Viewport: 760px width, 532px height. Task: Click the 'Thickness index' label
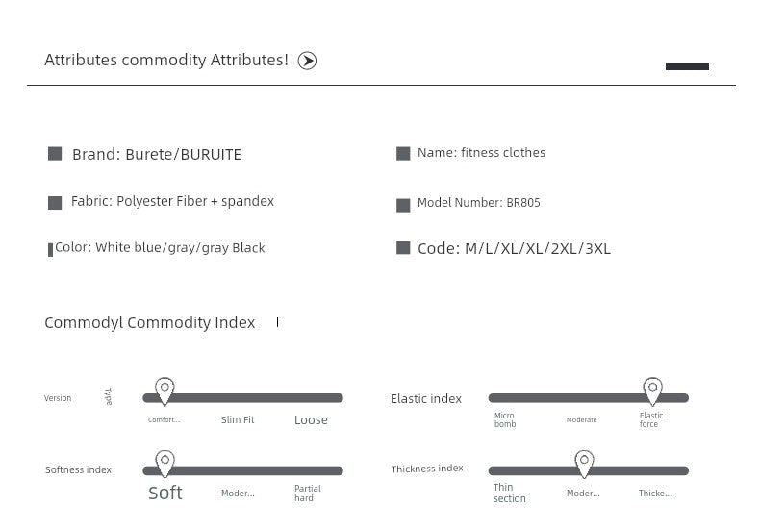[427, 469]
